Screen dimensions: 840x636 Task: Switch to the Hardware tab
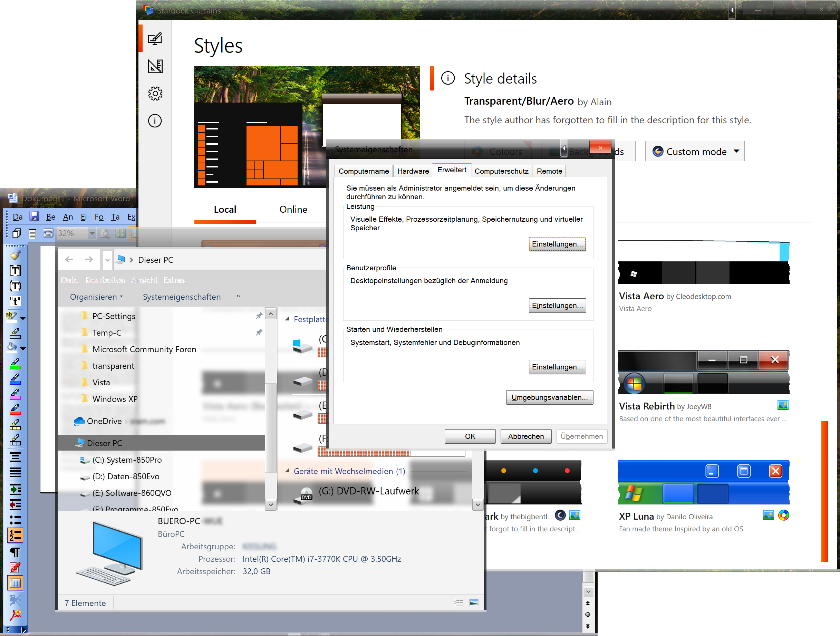(413, 171)
